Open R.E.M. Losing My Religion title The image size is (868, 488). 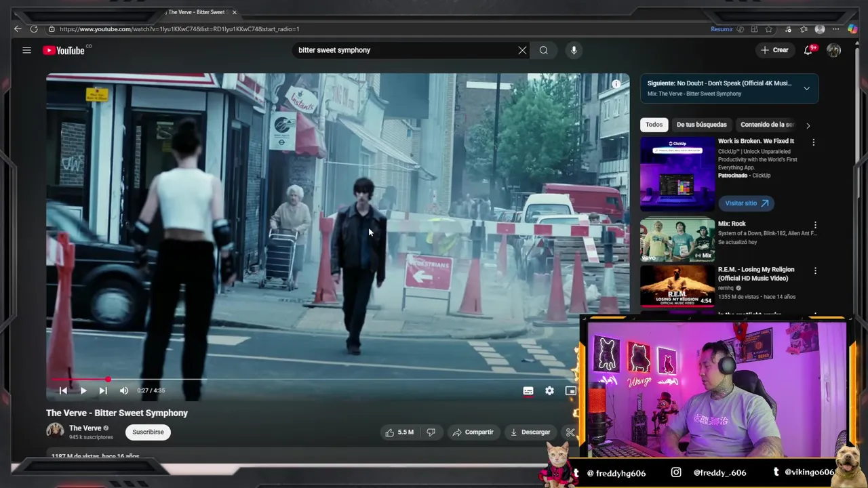(x=756, y=274)
